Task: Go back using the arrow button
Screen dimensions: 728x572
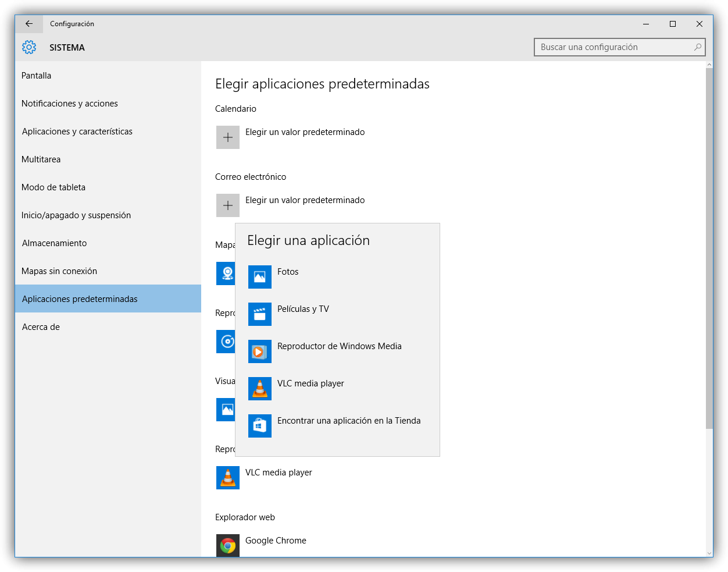Action: click(x=29, y=24)
